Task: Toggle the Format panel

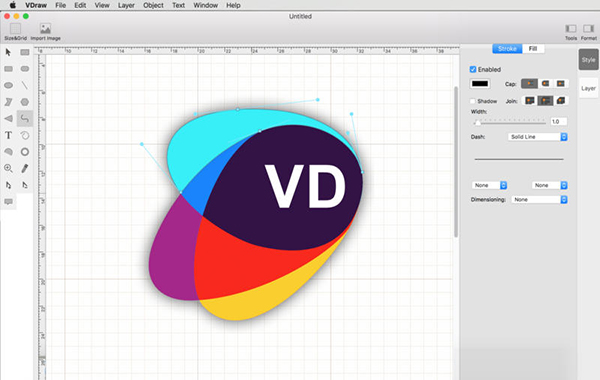Action: point(589,32)
